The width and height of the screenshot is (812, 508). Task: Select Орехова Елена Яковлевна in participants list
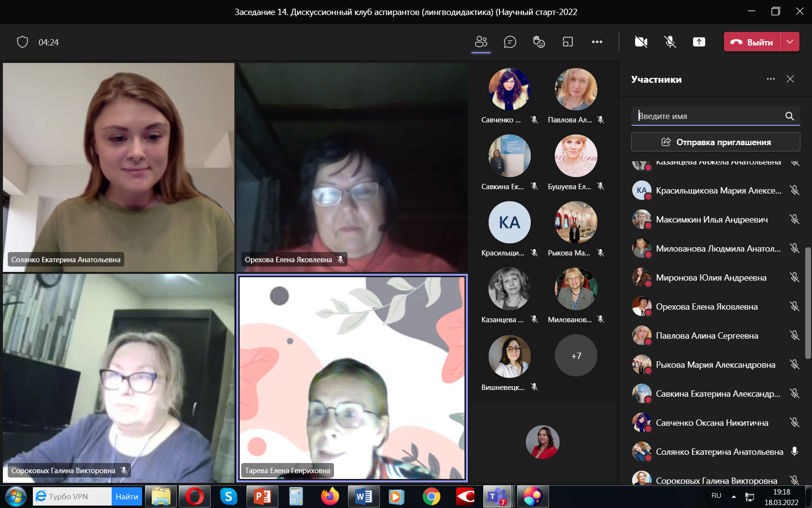[707, 307]
